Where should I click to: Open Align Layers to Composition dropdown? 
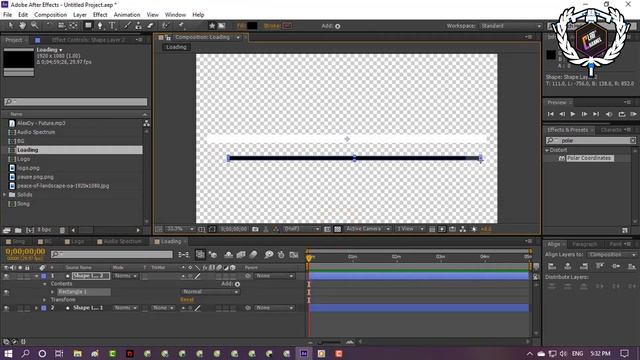click(x=611, y=255)
